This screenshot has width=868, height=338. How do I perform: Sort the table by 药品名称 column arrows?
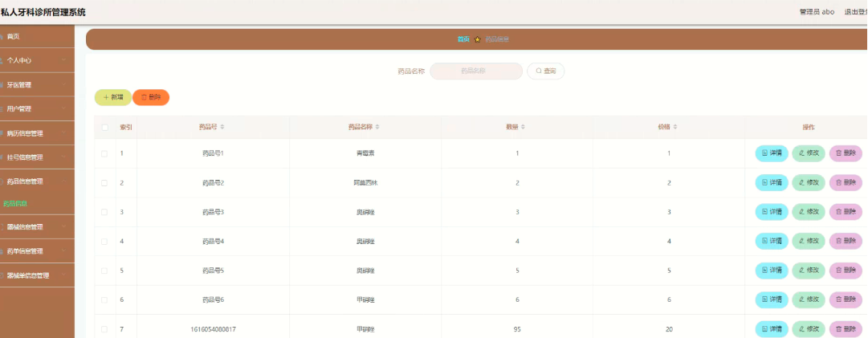pyautogui.click(x=377, y=127)
